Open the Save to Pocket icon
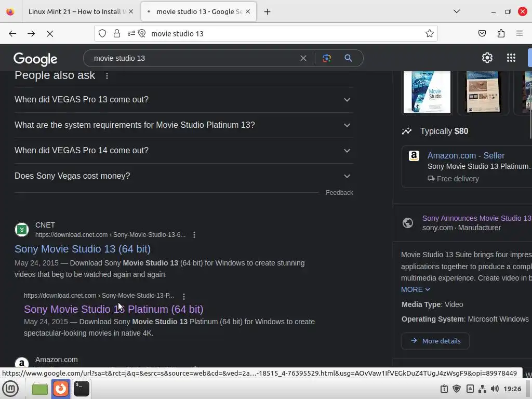Image resolution: width=532 pixels, height=399 pixels. tap(482, 33)
